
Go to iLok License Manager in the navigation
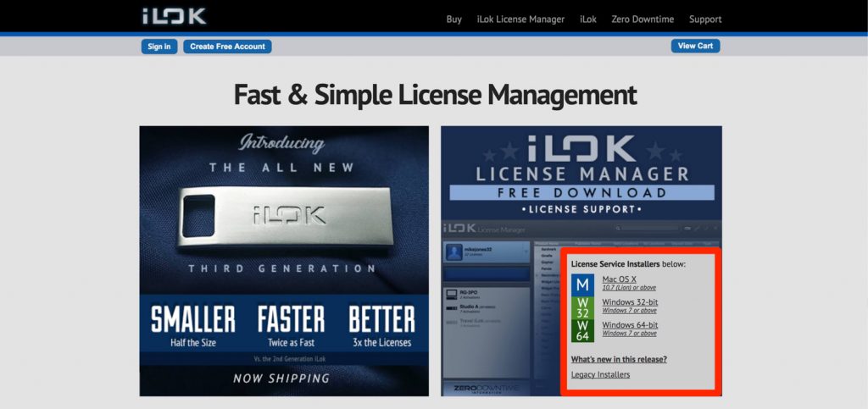coord(520,19)
